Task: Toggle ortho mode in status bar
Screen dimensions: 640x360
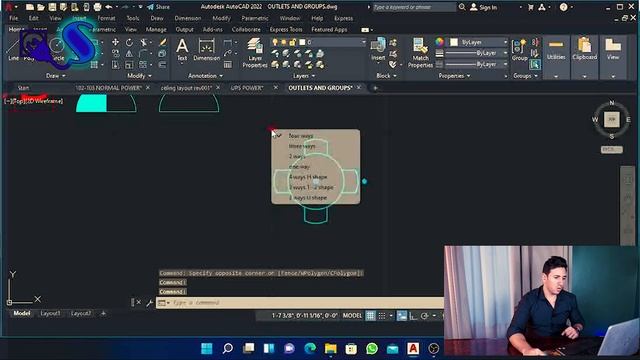Action: click(413, 316)
